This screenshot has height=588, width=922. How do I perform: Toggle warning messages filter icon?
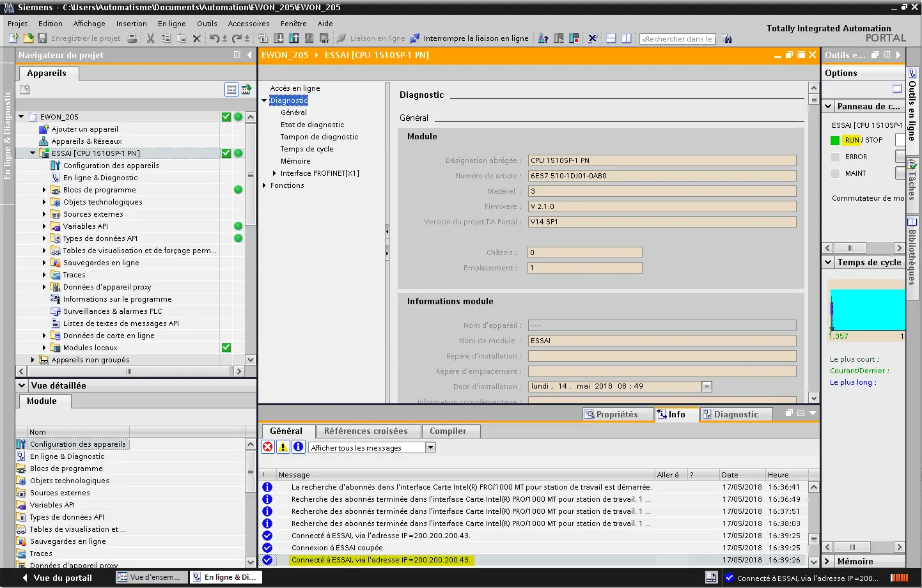click(x=283, y=447)
